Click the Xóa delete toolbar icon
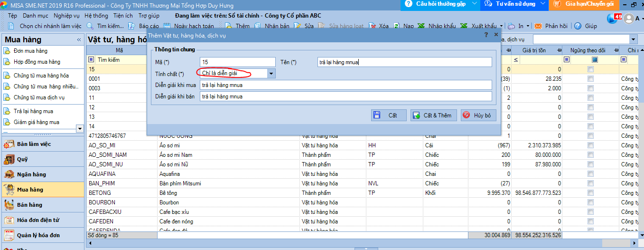The width and height of the screenshot is (644, 250). [372, 26]
